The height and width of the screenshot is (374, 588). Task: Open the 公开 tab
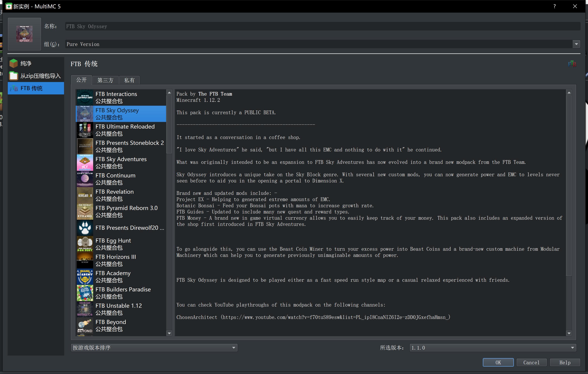(81, 80)
